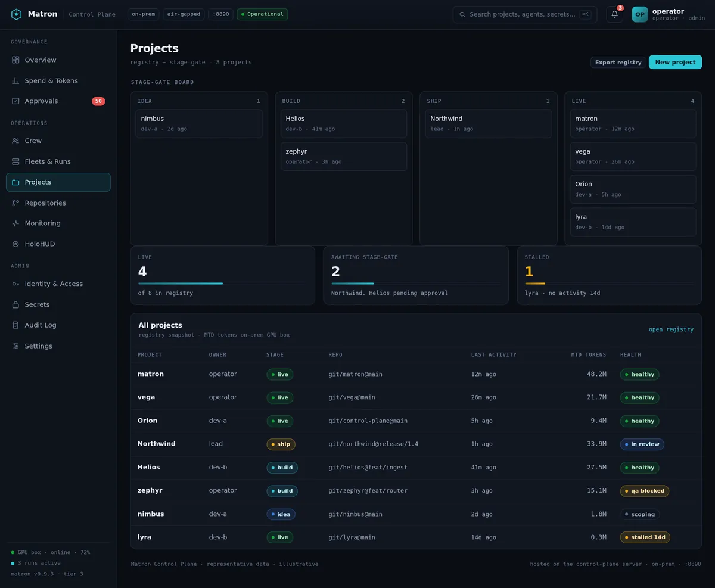This screenshot has width=715, height=588.
Task: Click the ship stage badge for Northwind
Action: (x=281, y=444)
